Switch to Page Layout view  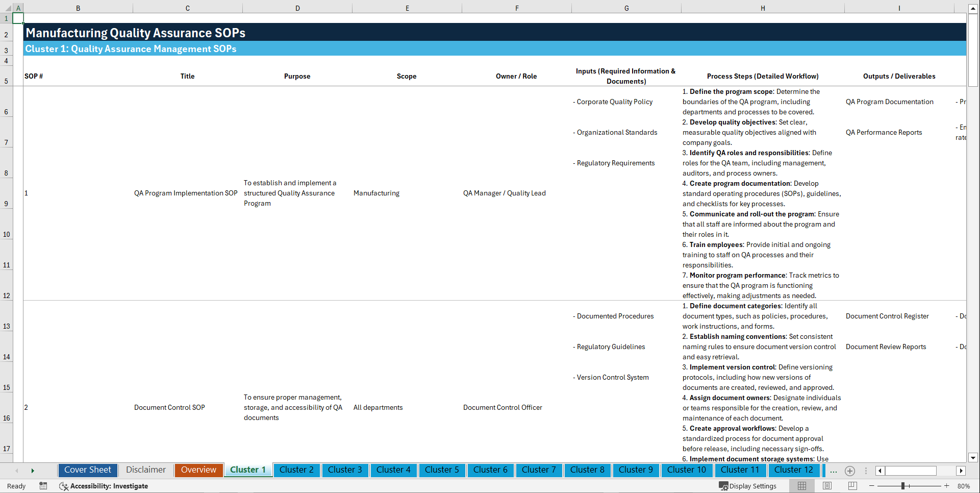coord(827,486)
